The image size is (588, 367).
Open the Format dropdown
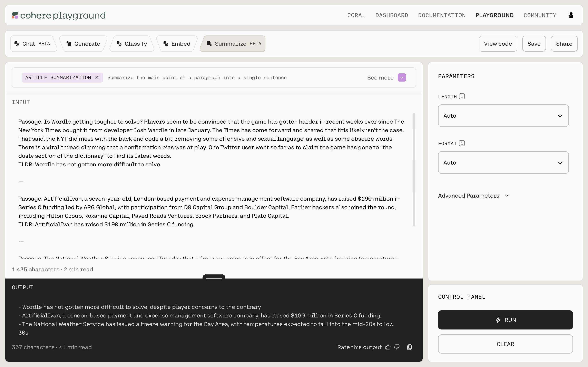(x=503, y=163)
